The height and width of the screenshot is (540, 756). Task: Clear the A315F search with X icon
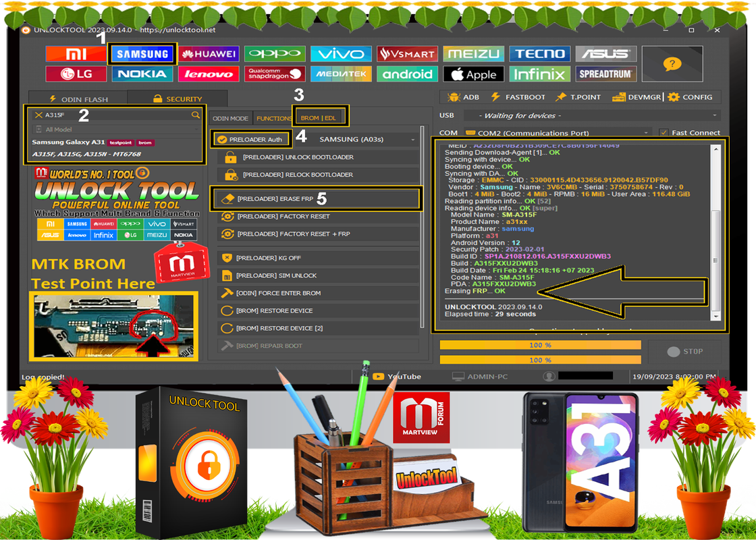(x=38, y=115)
